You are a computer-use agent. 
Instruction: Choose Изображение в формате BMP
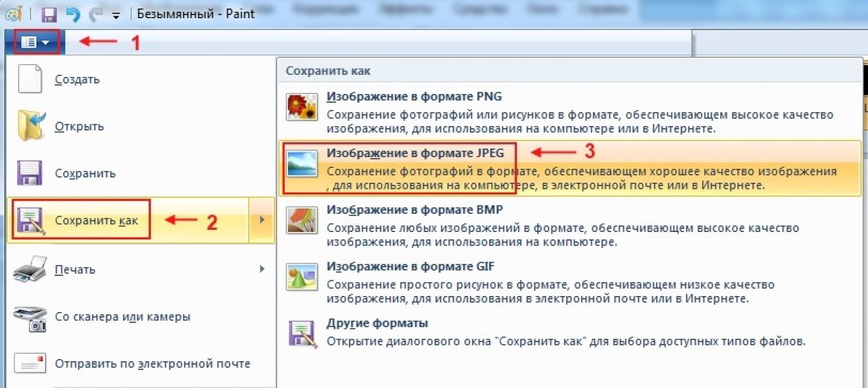(x=414, y=210)
